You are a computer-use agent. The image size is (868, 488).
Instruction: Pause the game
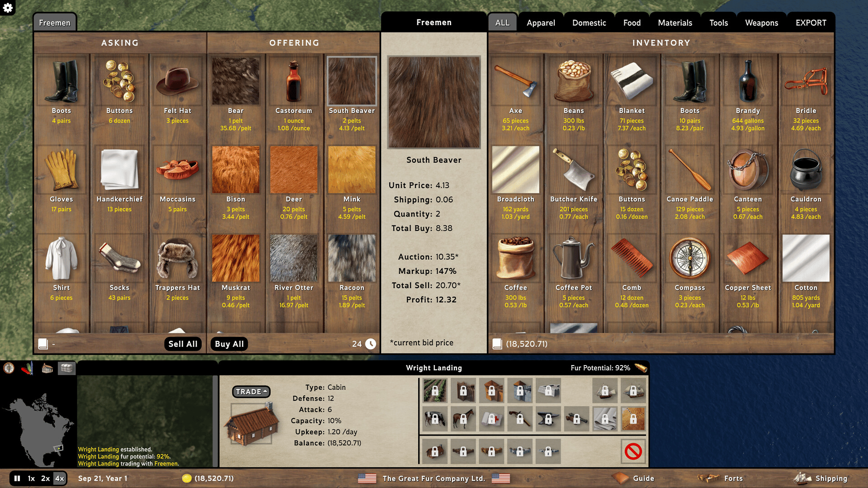[x=17, y=478]
